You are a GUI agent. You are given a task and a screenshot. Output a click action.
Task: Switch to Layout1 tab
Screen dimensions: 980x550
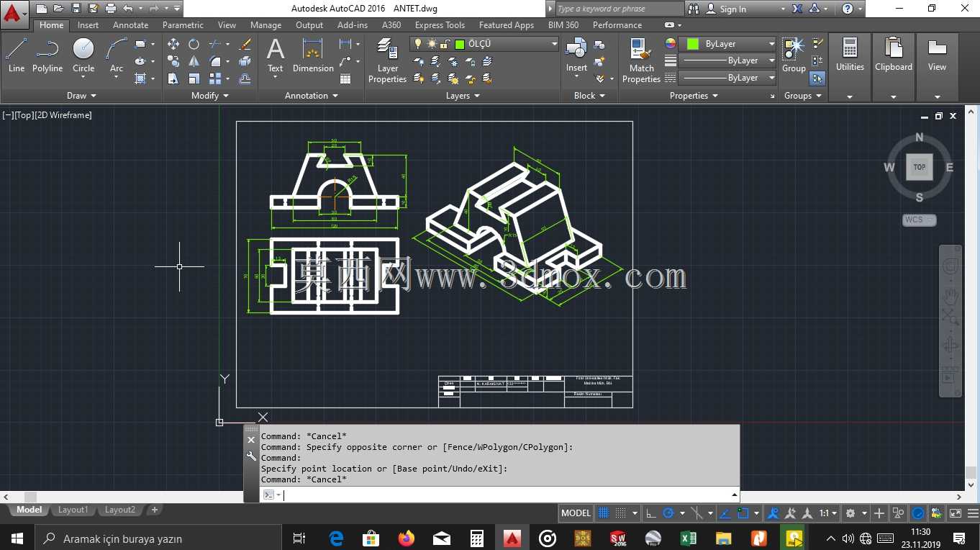click(73, 510)
